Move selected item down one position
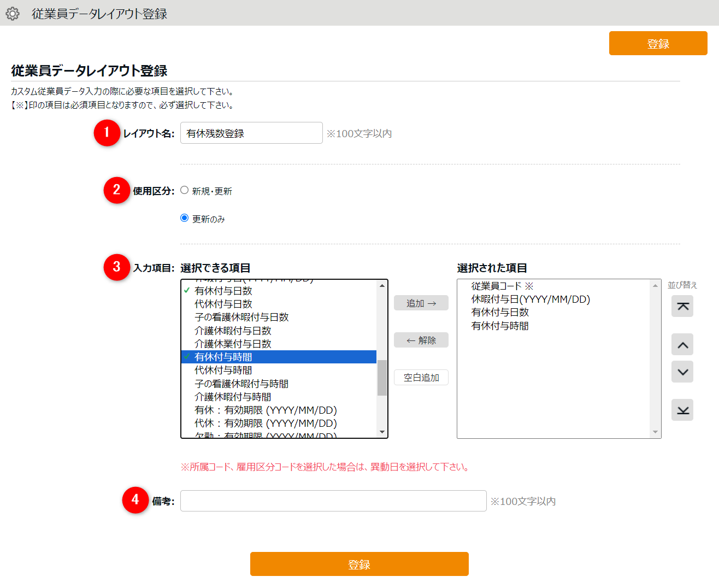Image resolution: width=719 pixels, height=588 pixels. [682, 372]
